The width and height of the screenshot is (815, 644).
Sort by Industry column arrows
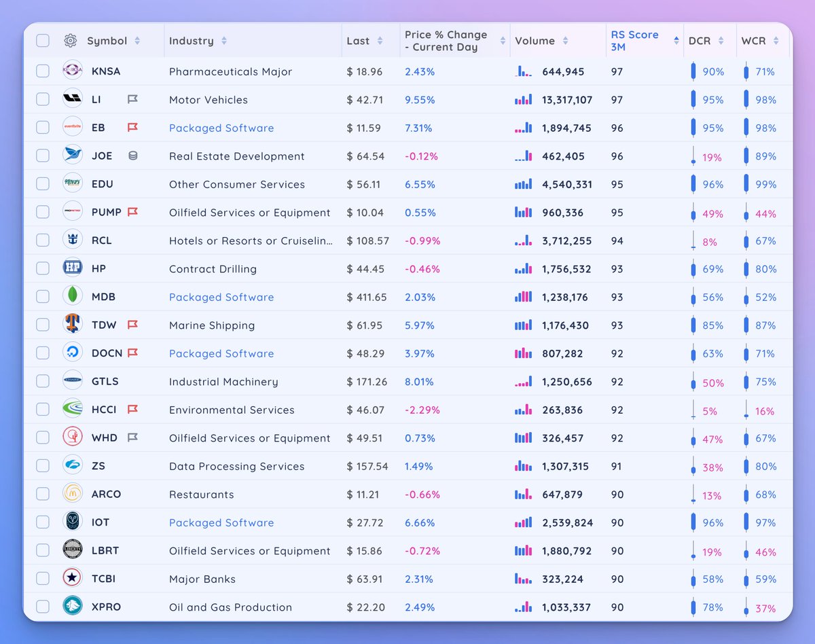click(x=224, y=41)
